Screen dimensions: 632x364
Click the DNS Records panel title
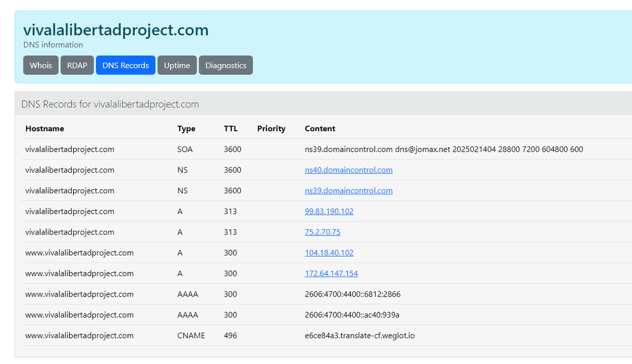pos(110,104)
